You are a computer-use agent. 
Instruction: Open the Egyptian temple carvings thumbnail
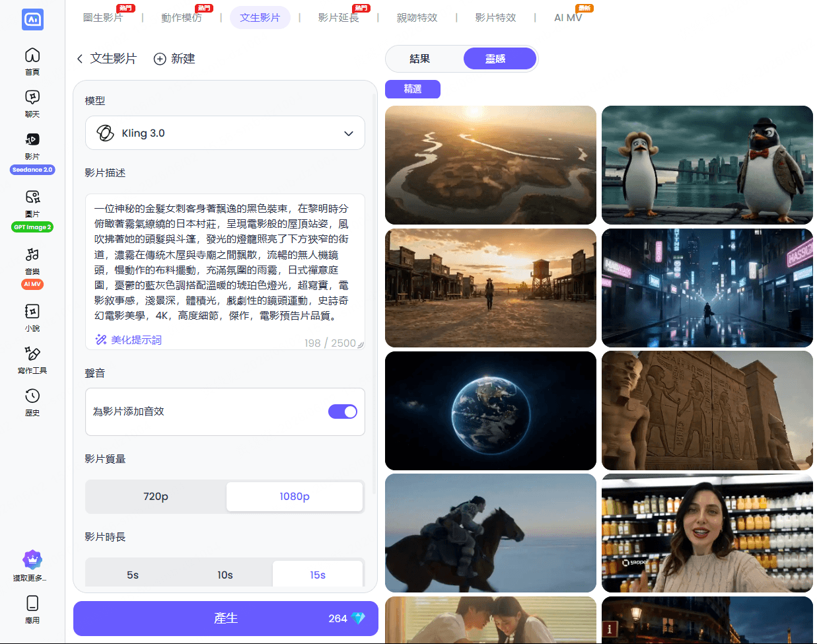coord(707,411)
